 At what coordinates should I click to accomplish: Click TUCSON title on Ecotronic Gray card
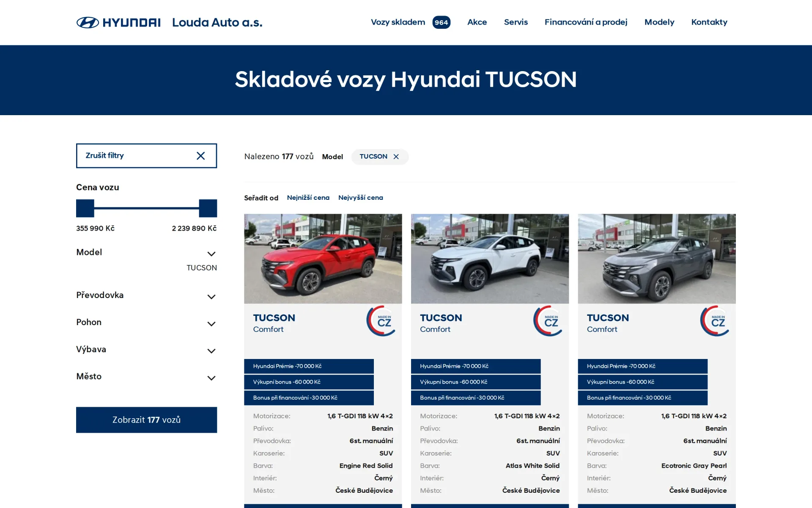point(608,318)
